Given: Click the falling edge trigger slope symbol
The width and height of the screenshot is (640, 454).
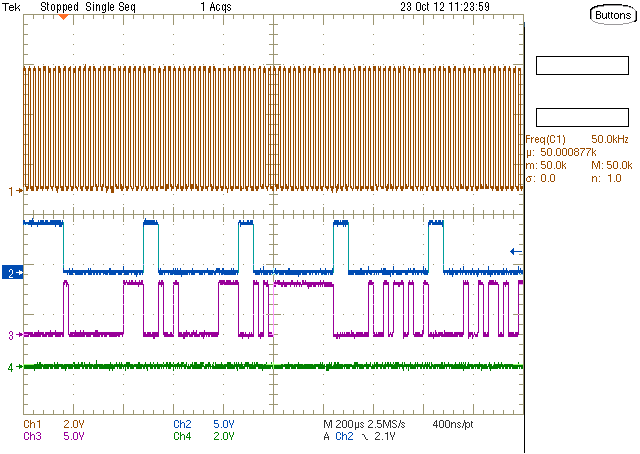Looking at the screenshot, I should click(x=365, y=437).
